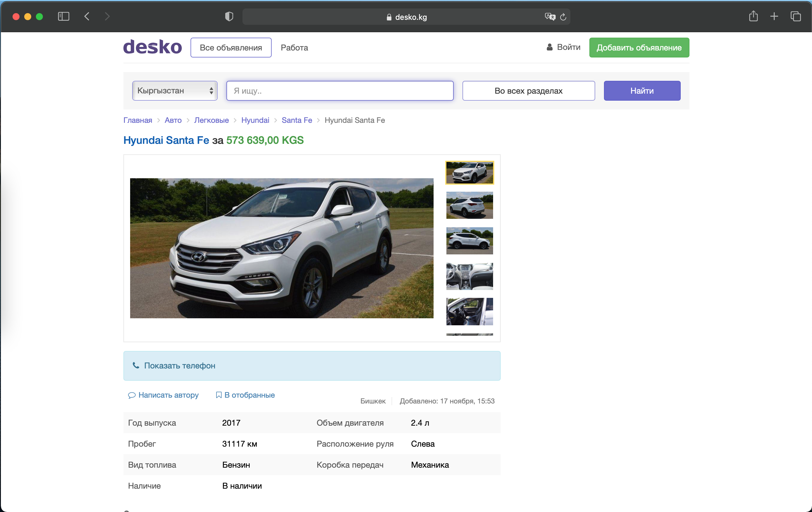
Task: Go to Hyundai breadcrumb
Action: pos(255,120)
